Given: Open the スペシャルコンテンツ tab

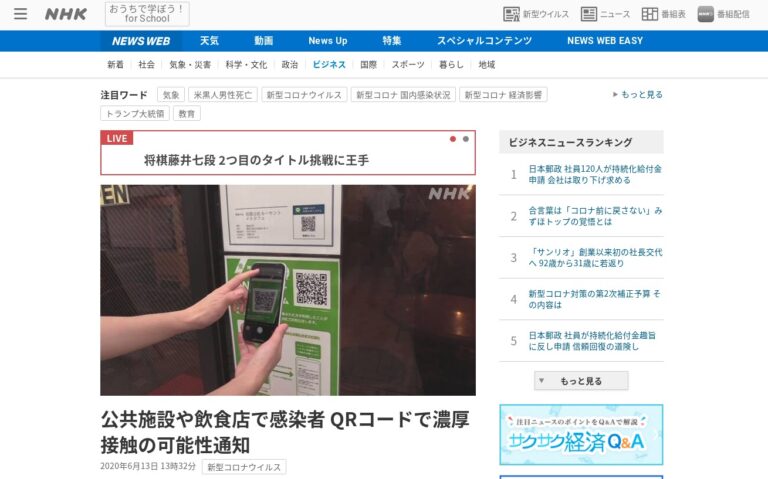Looking at the screenshot, I should pos(484,41).
